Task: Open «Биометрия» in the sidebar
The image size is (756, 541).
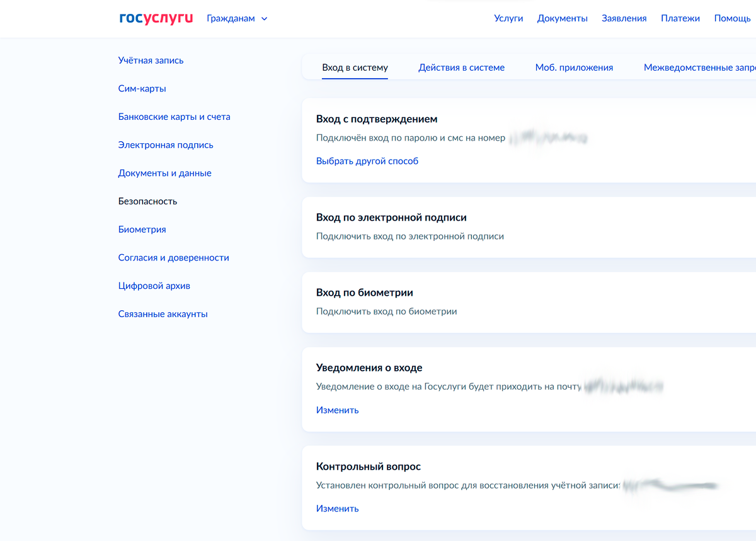Action: pyautogui.click(x=142, y=230)
